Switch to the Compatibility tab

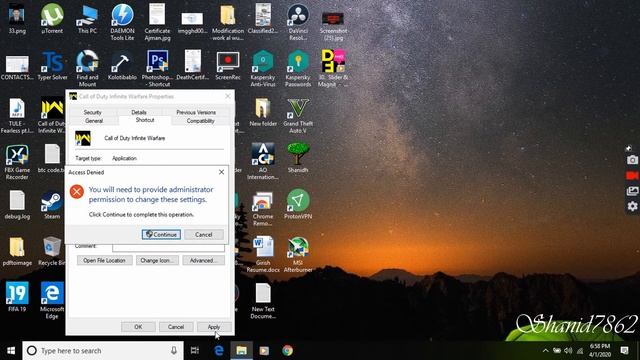(x=200, y=121)
